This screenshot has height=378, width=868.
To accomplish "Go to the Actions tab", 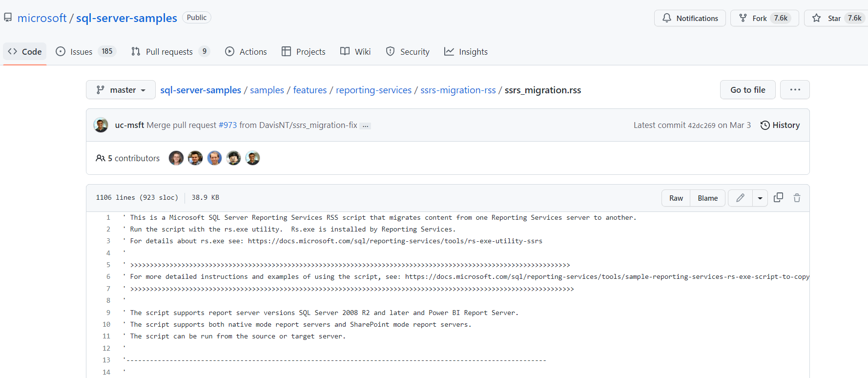I will click(x=246, y=52).
